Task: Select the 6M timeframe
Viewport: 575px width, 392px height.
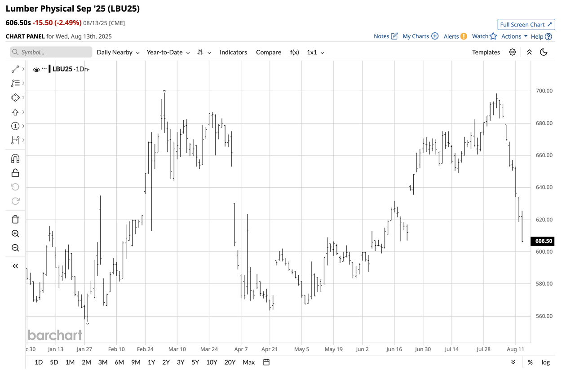Action: click(x=119, y=362)
